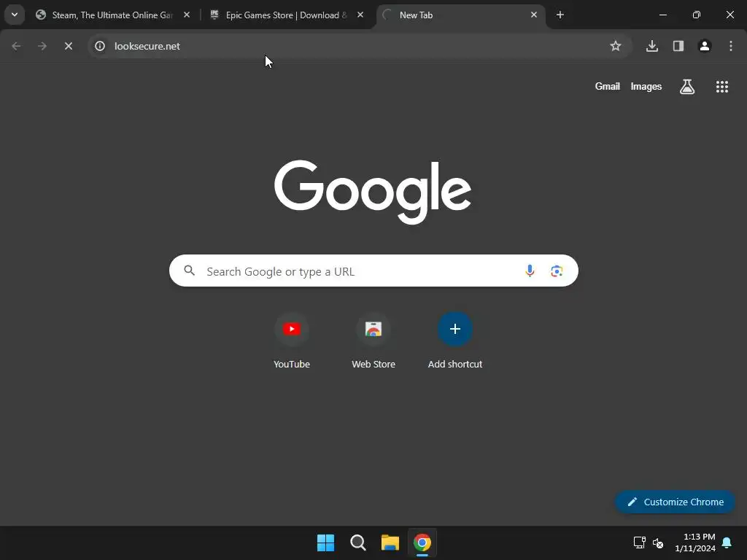Switch to the Steam tab
This screenshot has width=747, height=560.
coord(113,15)
